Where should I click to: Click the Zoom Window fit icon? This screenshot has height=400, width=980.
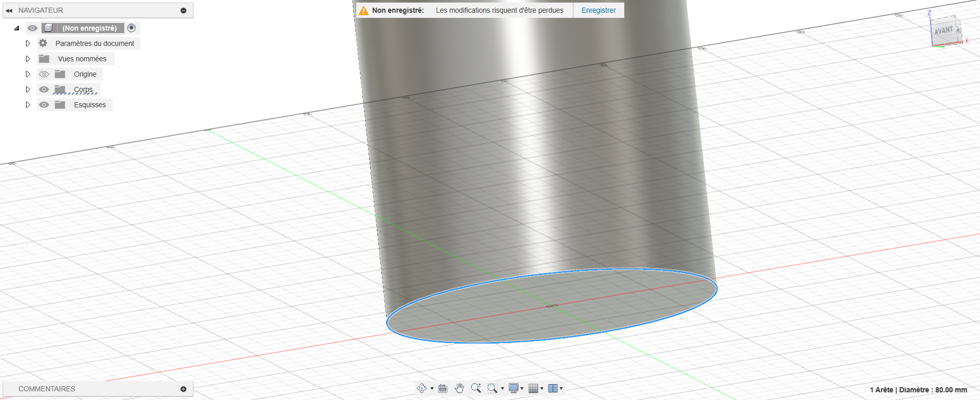click(492, 388)
